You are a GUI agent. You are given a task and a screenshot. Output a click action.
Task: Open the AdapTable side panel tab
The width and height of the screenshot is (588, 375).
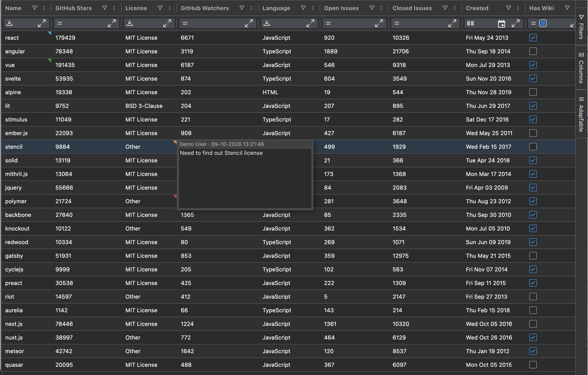pos(581,114)
